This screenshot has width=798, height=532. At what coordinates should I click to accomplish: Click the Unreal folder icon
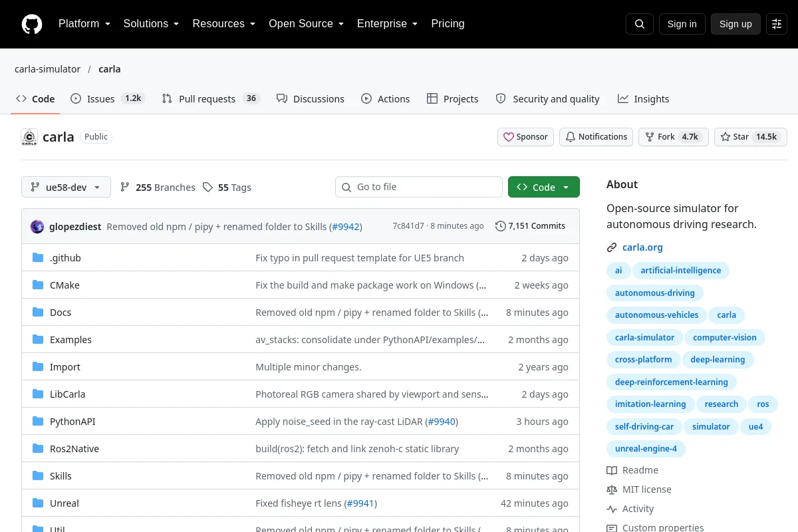coord(38,503)
